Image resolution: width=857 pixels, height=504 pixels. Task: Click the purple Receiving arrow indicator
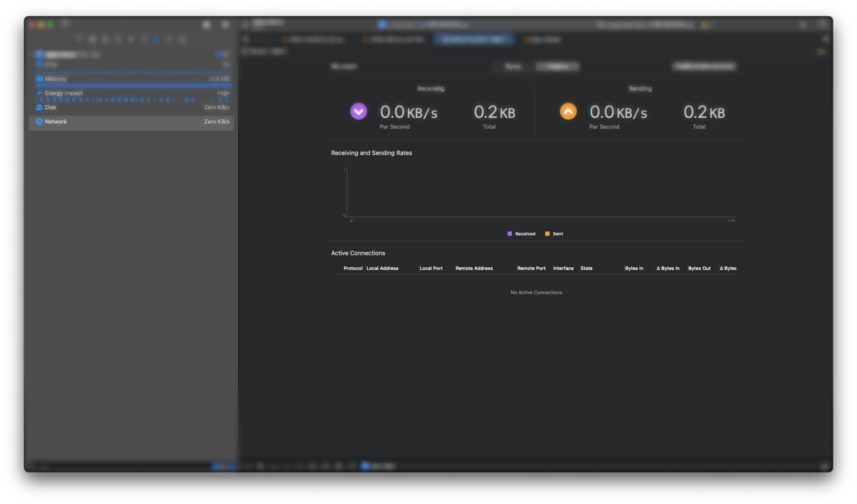pos(359,111)
